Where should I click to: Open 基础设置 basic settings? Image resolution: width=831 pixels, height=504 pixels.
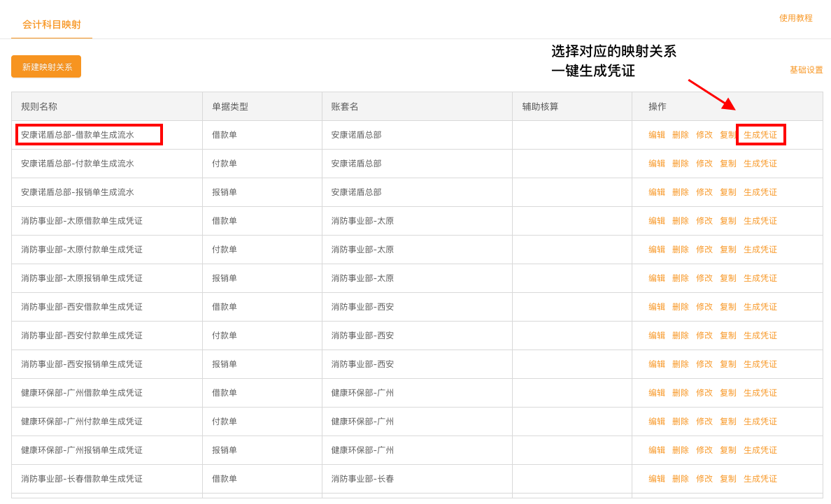(804, 70)
